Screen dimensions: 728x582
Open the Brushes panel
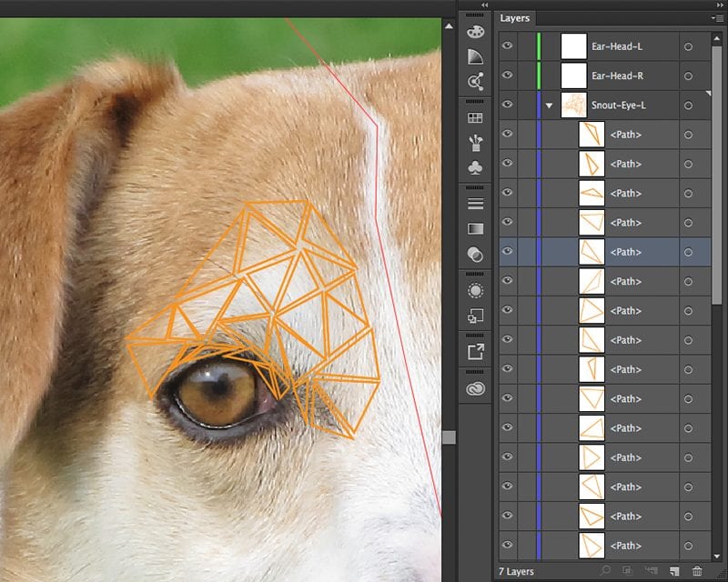pos(475,143)
